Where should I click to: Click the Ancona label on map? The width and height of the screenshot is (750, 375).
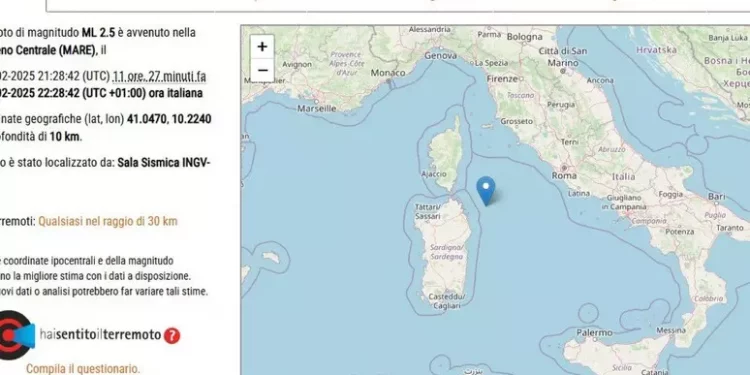click(600, 81)
